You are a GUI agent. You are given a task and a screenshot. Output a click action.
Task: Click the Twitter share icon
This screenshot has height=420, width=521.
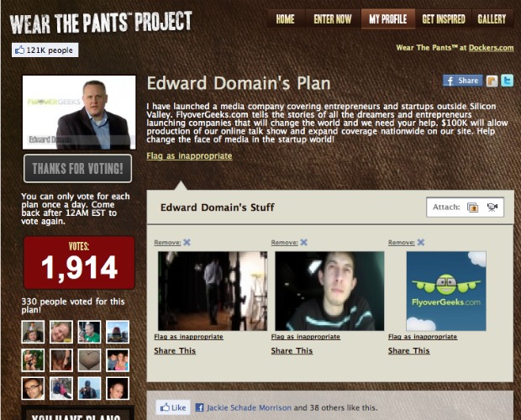tap(507, 81)
